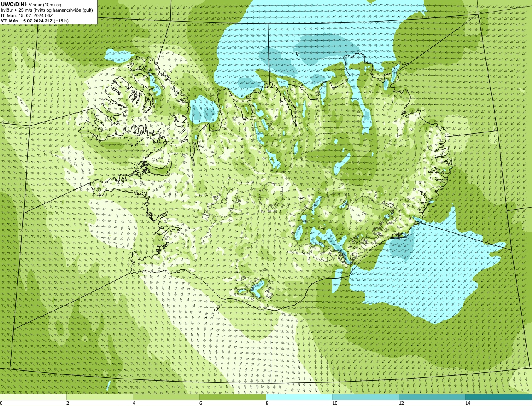Click the "6" label under the color bar
Viewport: 532px width, 406px height.
200,403
